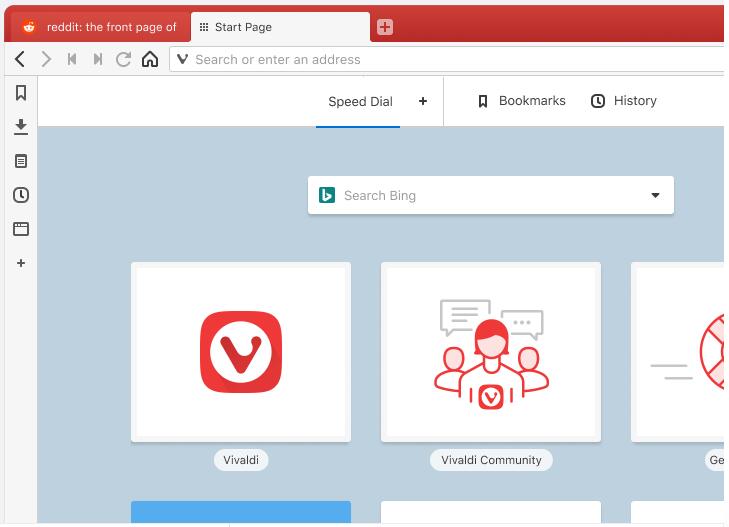This screenshot has height=527, width=729.
Task: Open the blue speed dial tile
Action: [x=241, y=512]
